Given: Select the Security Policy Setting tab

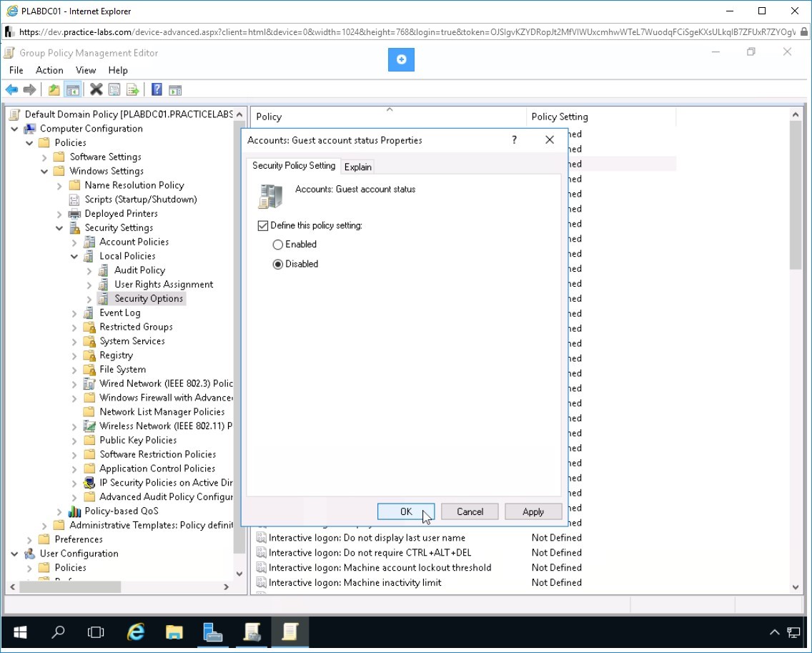Looking at the screenshot, I should (294, 165).
